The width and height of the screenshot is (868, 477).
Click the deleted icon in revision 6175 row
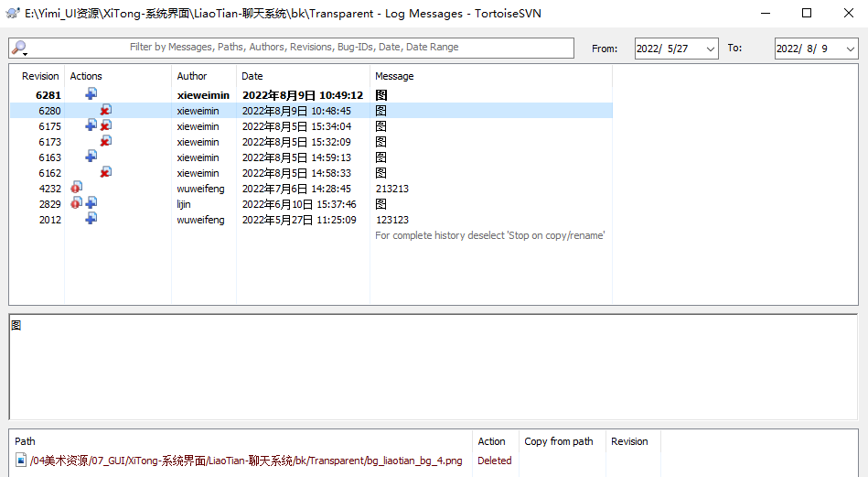point(106,125)
